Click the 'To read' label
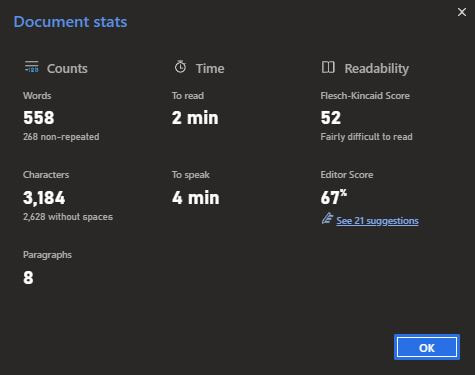 [188, 96]
